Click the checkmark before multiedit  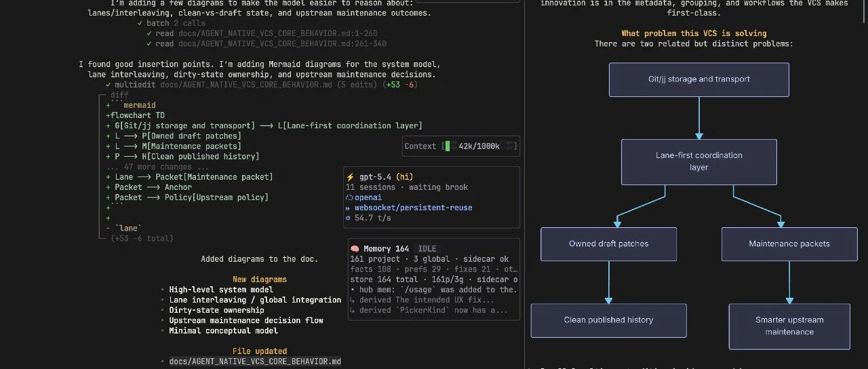click(108, 85)
